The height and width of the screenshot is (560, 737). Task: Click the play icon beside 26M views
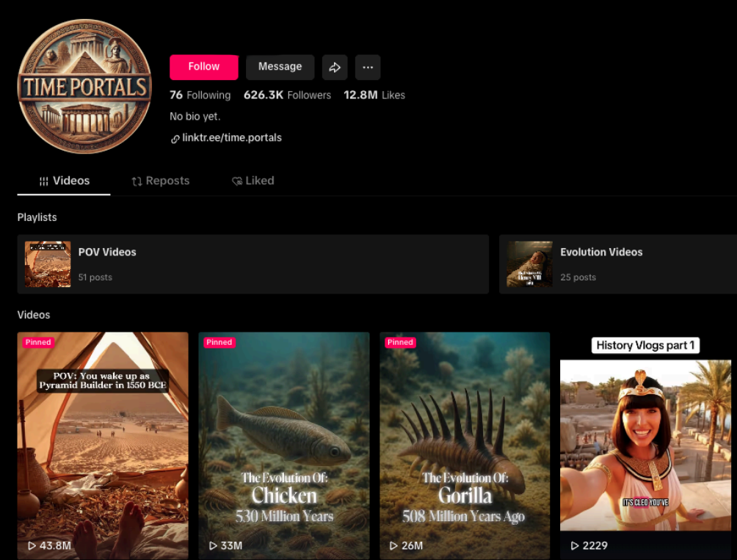click(x=393, y=545)
